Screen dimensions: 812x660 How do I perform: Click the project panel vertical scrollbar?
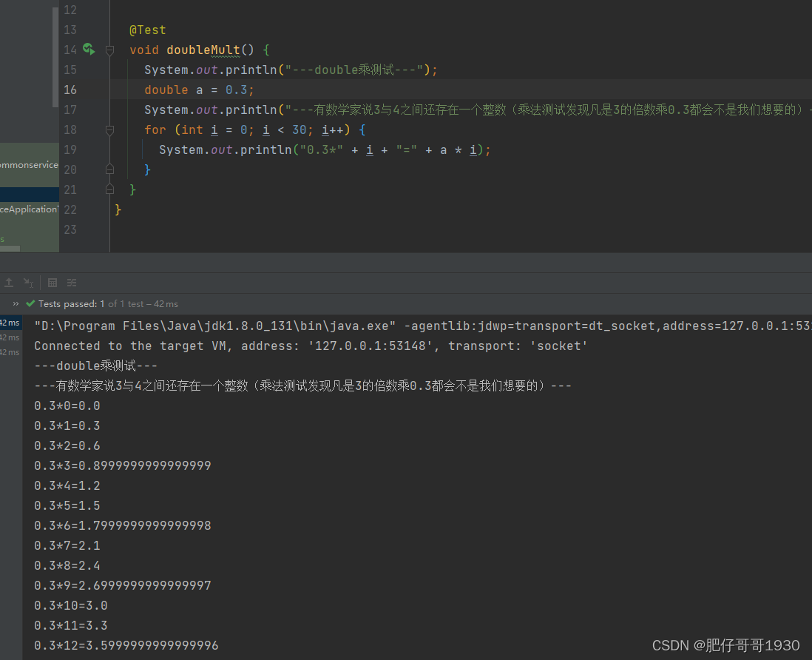[55, 57]
